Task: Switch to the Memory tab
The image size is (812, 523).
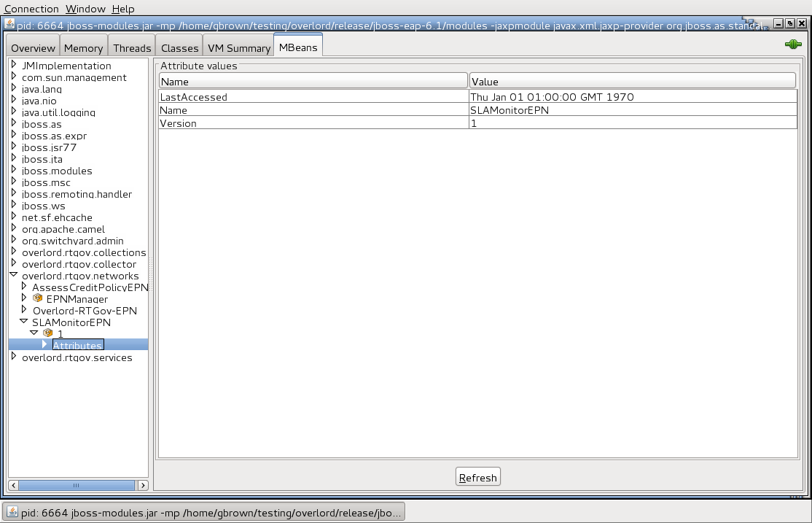Action: coord(82,47)
